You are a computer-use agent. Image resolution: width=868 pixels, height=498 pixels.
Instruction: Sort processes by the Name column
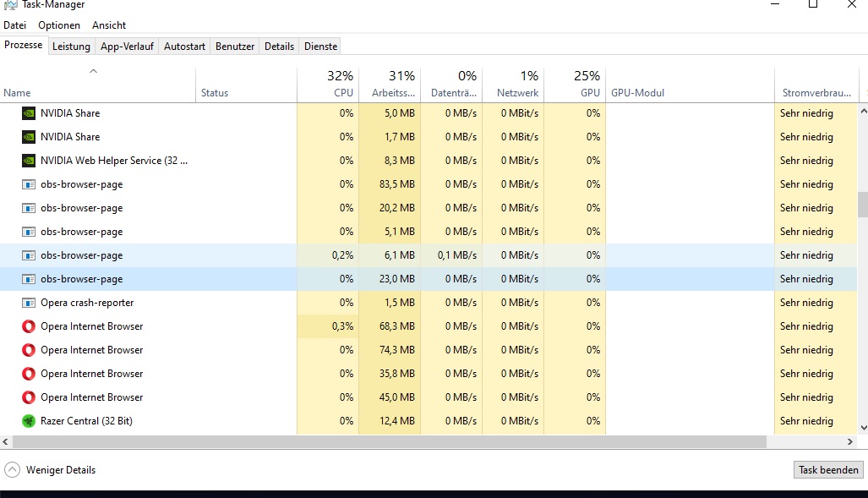point(17,93)
